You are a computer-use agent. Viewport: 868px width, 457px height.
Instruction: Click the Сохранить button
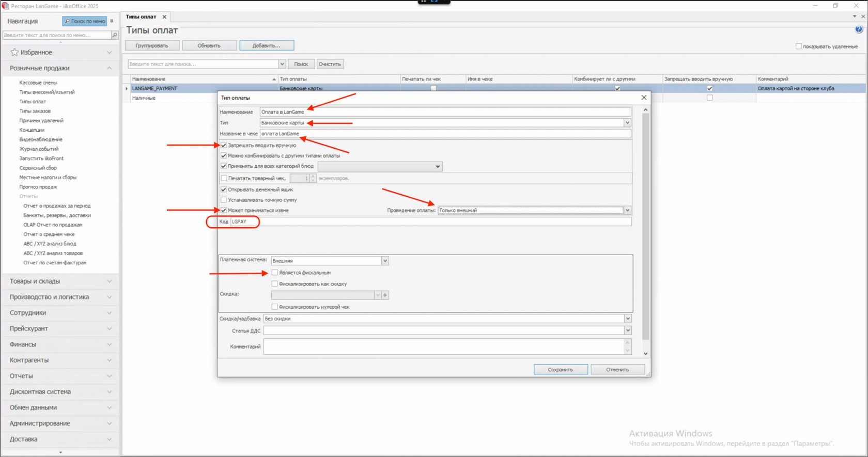click(561, 370)
